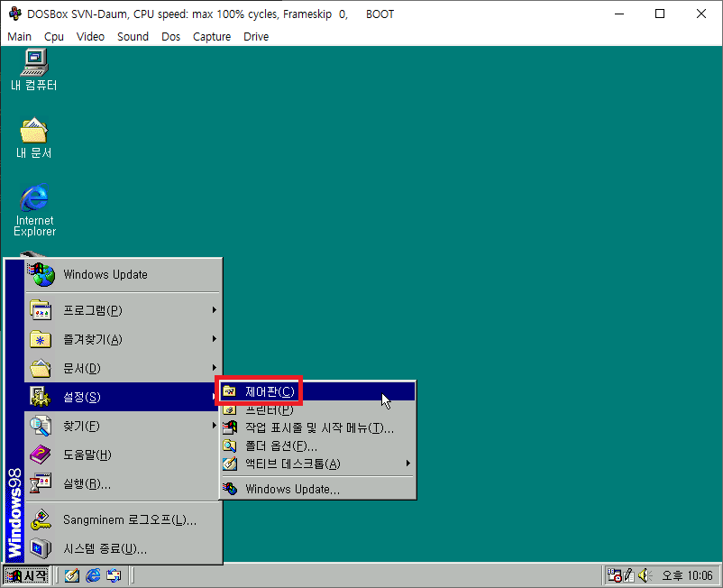Close the DOSBox window
This screenshot has height=588, width=723.
coord(700,14)
